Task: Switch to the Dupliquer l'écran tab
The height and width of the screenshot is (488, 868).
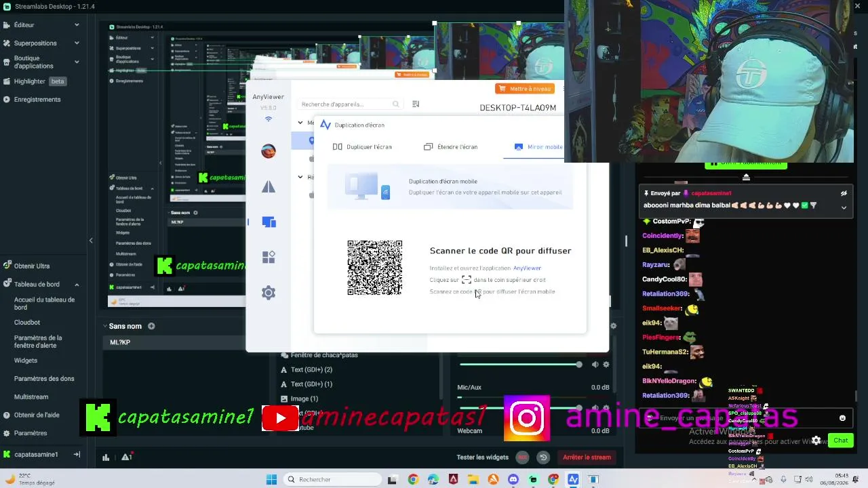Action: 362,147
